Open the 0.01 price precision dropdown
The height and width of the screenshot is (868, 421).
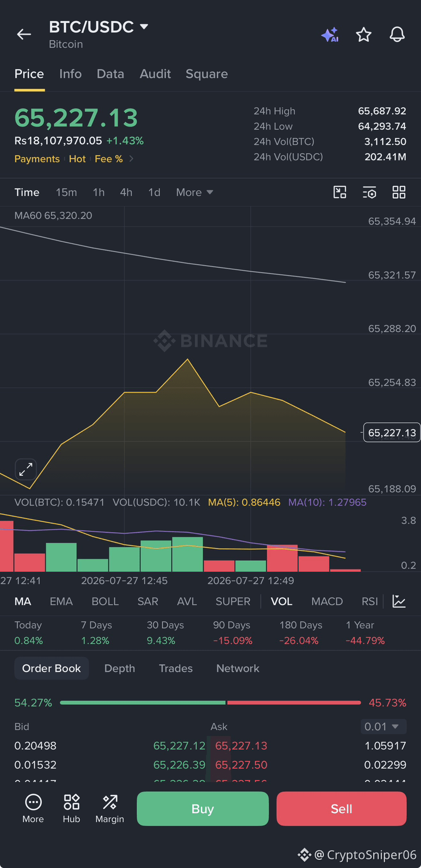(383, 726)
